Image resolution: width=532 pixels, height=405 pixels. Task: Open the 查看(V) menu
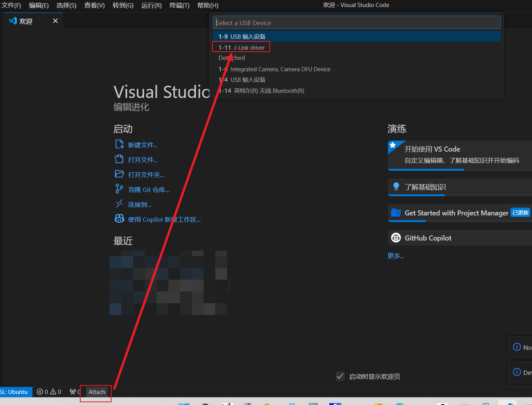pyautogui.click(x=94, y=5)
